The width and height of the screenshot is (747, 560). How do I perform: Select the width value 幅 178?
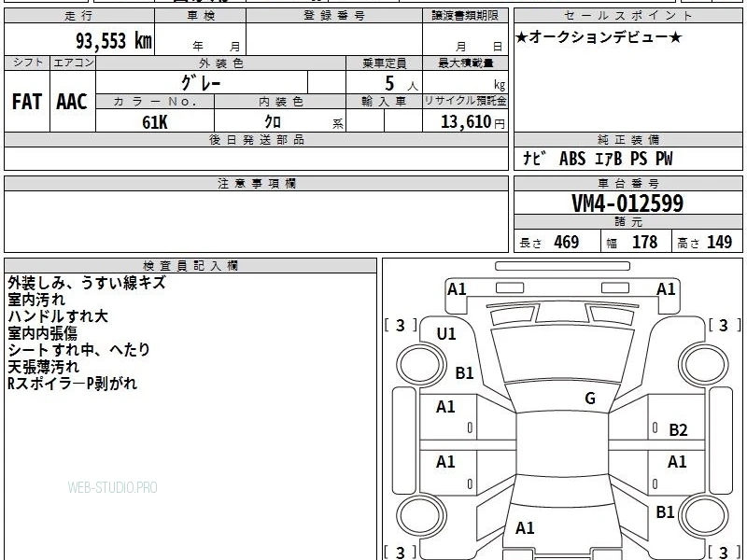pyautogui.click(x=632, y=242)
